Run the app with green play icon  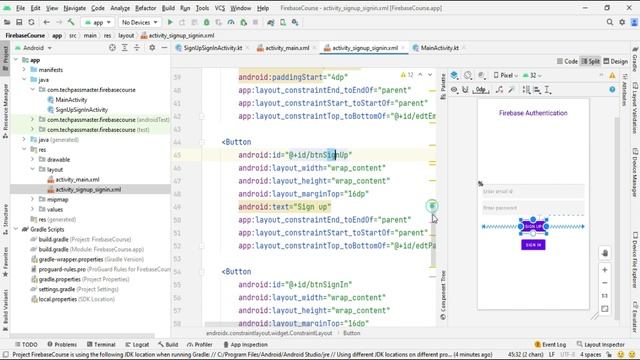tap(170, 22)
